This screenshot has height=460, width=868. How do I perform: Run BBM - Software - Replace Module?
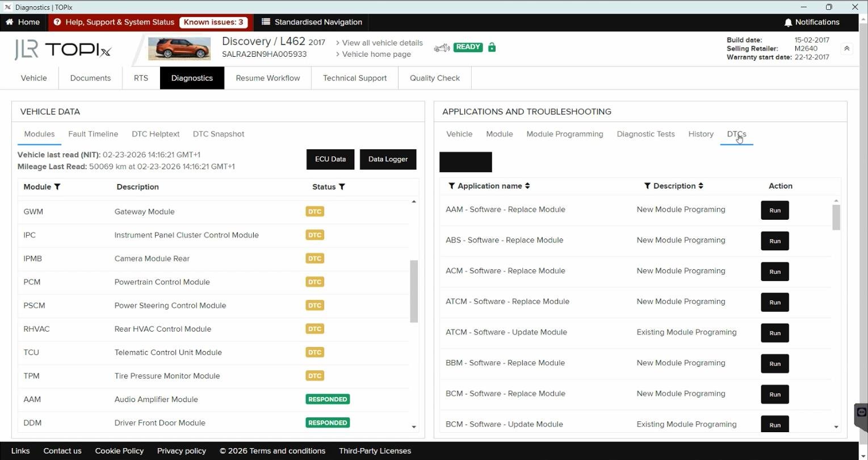[775, 363]
